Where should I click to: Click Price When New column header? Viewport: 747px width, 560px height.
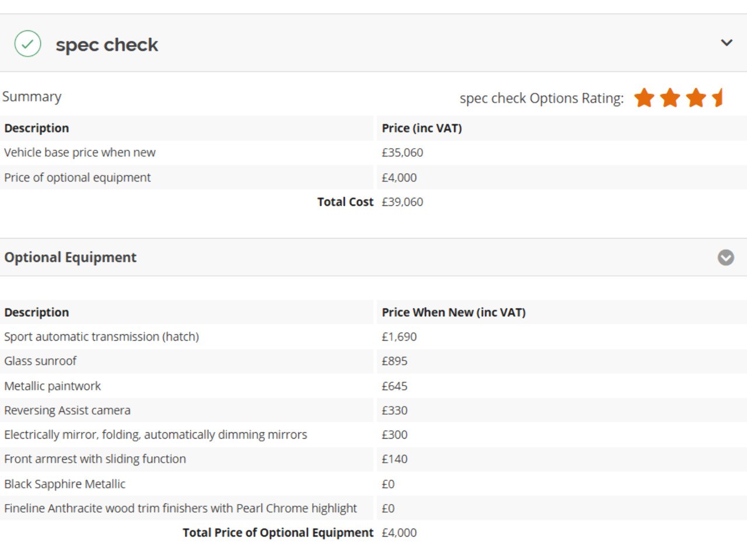(x=453, y=312)
